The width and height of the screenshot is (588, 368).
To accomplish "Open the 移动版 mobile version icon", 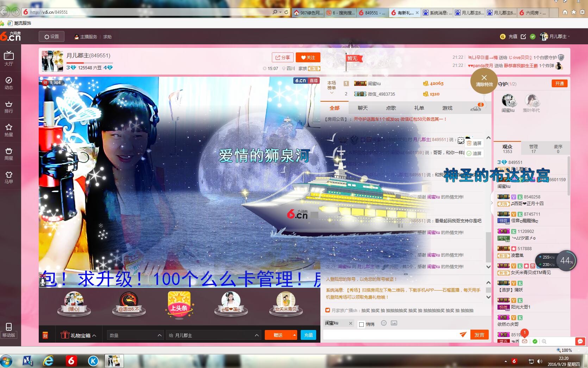I will [x=9, y=330].
